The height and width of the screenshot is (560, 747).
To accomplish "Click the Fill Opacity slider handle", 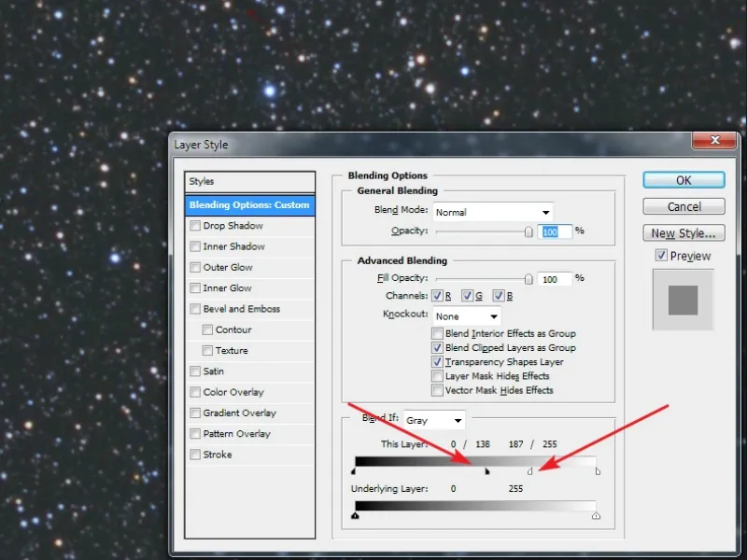I will (529, 279).
